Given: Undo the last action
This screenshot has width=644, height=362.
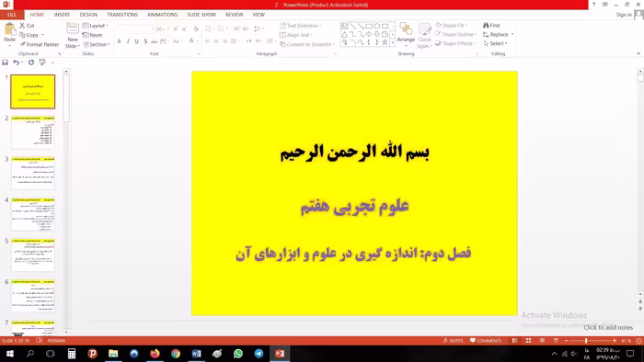Looking at the screenshot, I should 16,62.
